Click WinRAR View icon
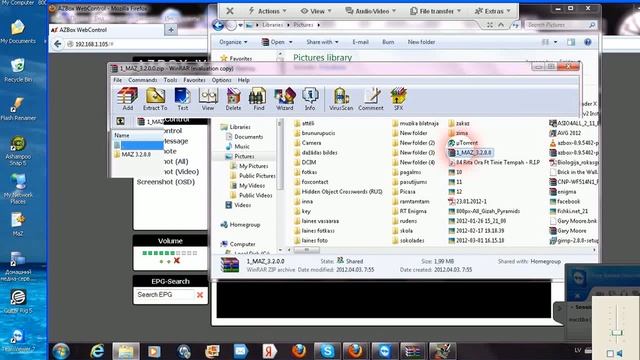 click(x=208, y=98)
